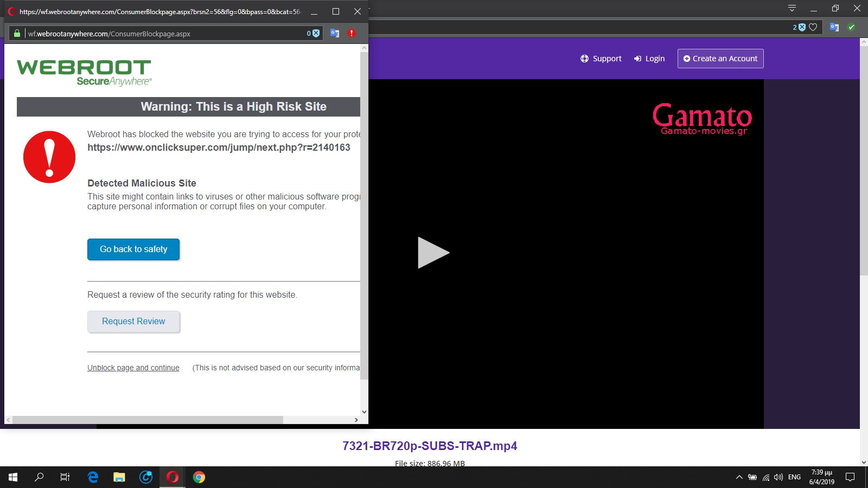Close the Webroot popup window

click(x=357, y=11)
